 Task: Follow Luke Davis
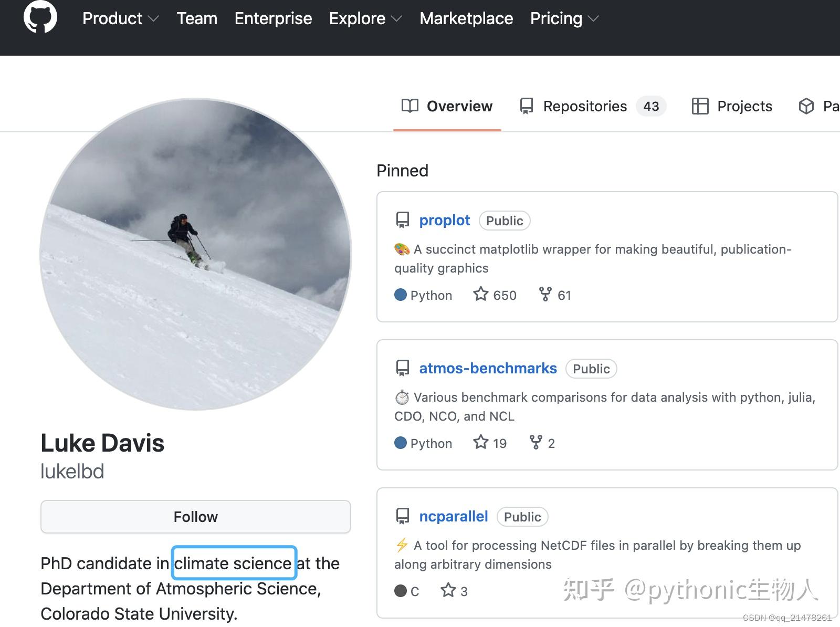tap(195, 517)
